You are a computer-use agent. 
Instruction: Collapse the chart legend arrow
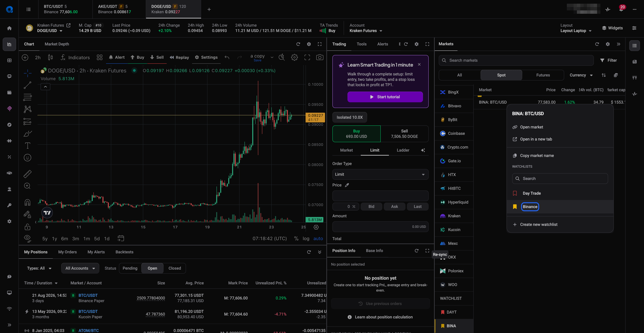(45, 87)
